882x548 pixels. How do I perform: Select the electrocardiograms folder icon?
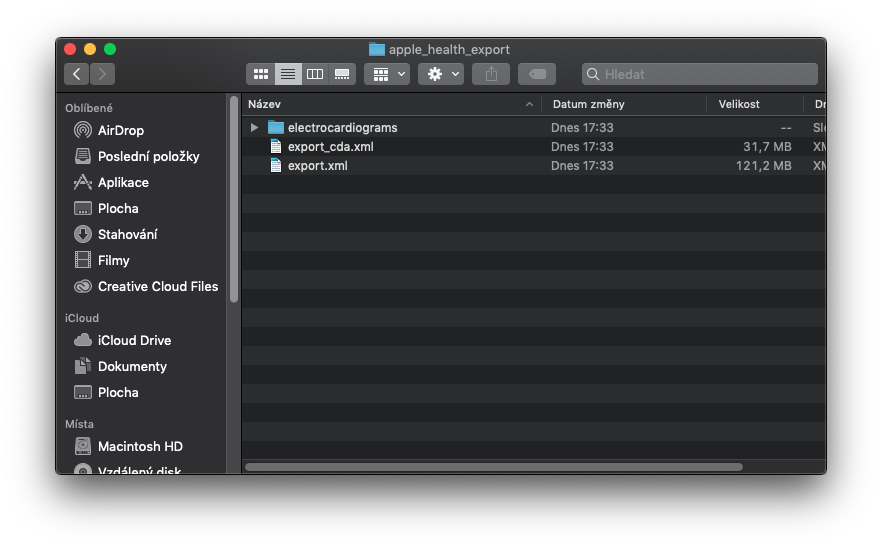(276, 128)
